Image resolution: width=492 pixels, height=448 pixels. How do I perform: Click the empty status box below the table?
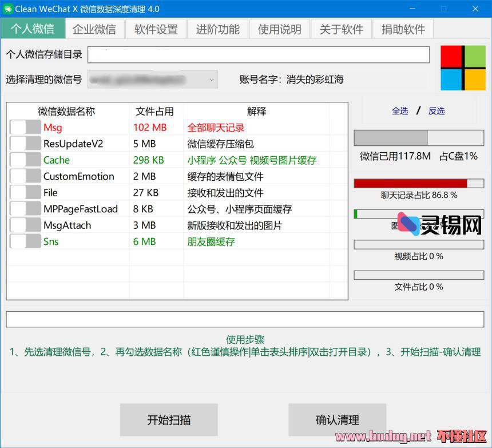point(245,319)
